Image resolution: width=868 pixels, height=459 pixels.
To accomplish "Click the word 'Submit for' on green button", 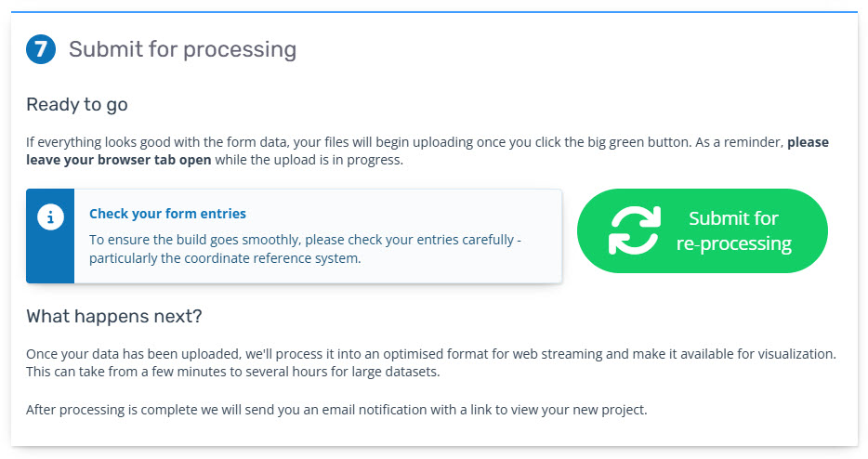I will [x=733, y=218].
